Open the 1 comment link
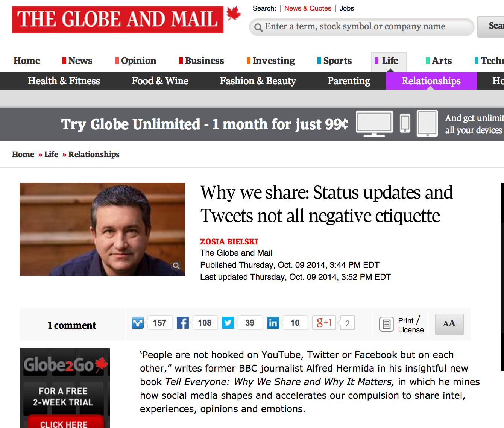Image resolution: width=504 pixels, height=428 pixels. (x=72, y=325)
